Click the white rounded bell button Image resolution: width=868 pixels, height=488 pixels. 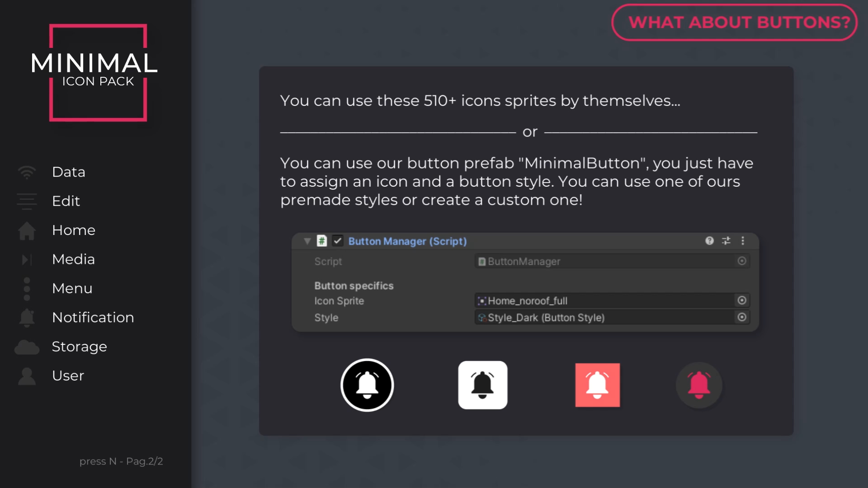coord(483,385)
